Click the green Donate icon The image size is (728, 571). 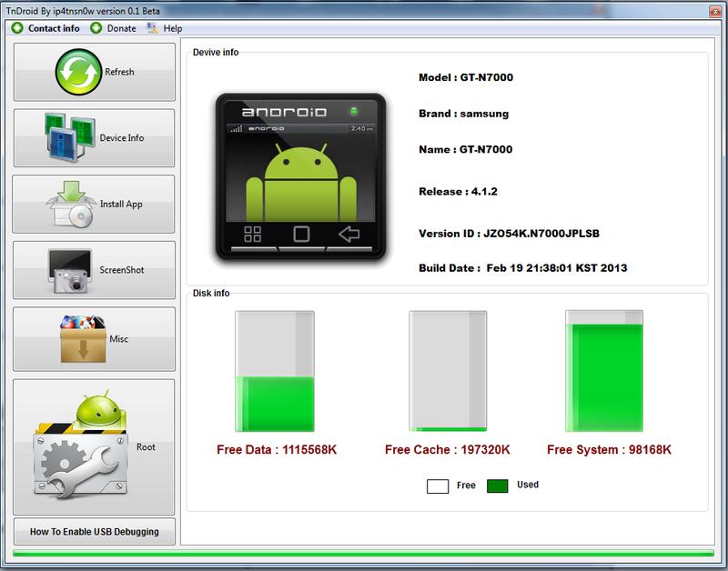[x=96, y=28]
